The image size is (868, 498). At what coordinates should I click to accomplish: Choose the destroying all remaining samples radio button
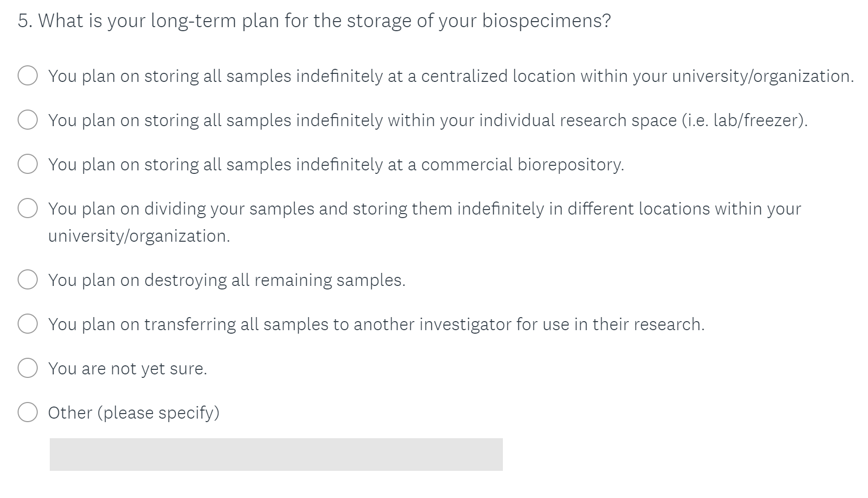(x=28, y=280)
